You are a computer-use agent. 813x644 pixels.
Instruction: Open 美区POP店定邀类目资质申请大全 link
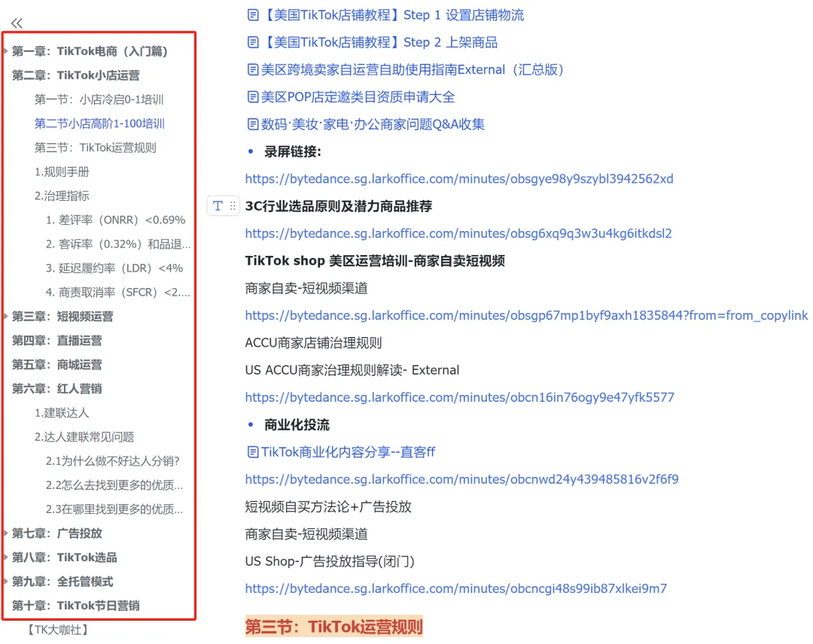[x=358, y=97]
